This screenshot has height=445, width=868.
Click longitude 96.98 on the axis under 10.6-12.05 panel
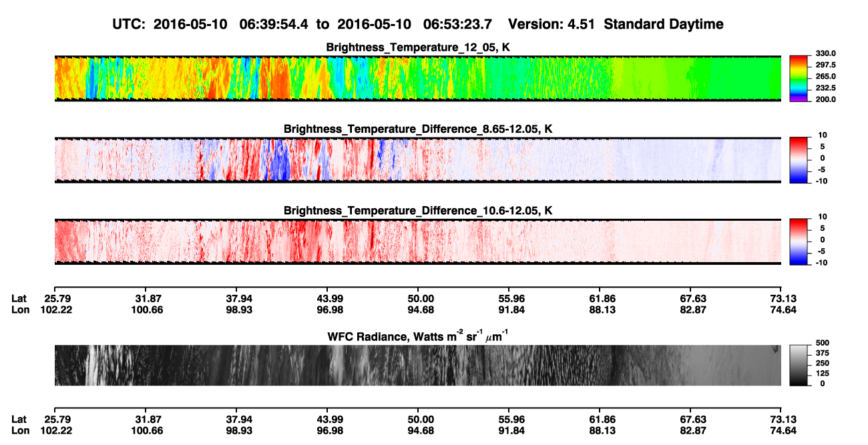coord(327,310)
